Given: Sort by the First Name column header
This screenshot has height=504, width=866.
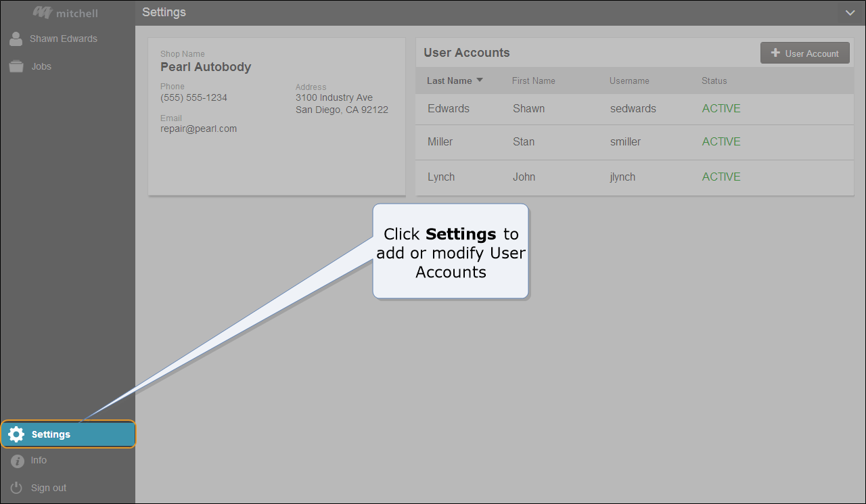Looking at the screenshot, I should point(533,81).
